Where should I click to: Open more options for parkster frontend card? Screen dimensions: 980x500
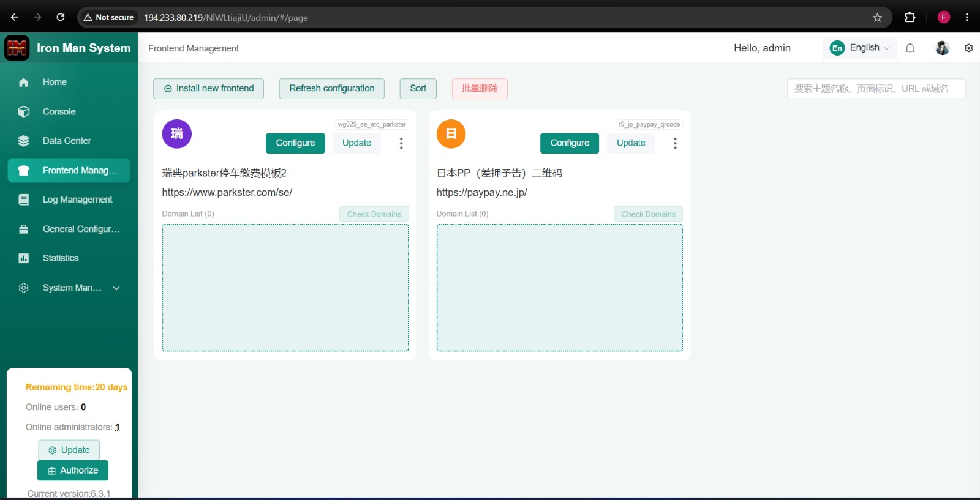click(x=401, y=143)
